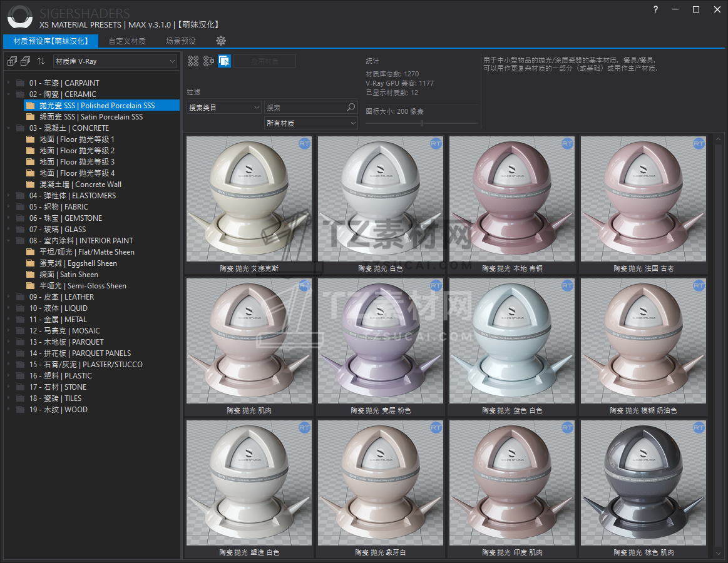Screen dimensions: 728x563
Task: Click the RT badge on 陶瓷 抛光 塑造 白色
Action: (x=305, y=428)
